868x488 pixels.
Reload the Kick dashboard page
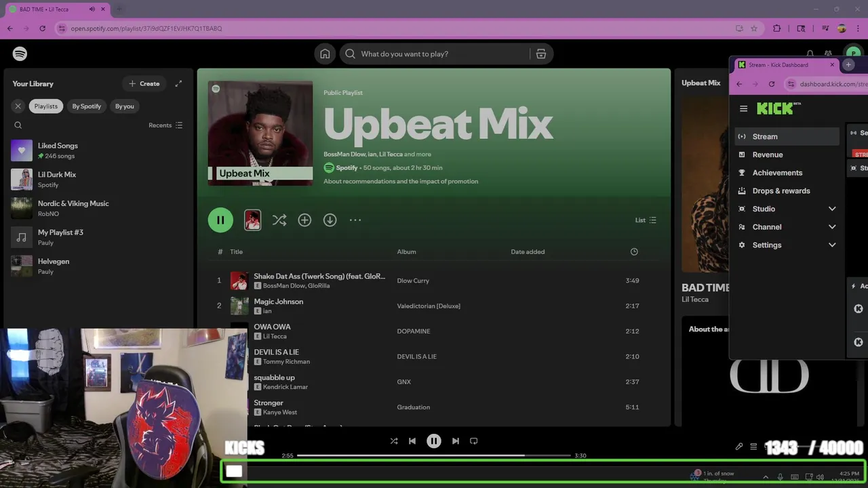pyautogui.click(x=772, y=84)
